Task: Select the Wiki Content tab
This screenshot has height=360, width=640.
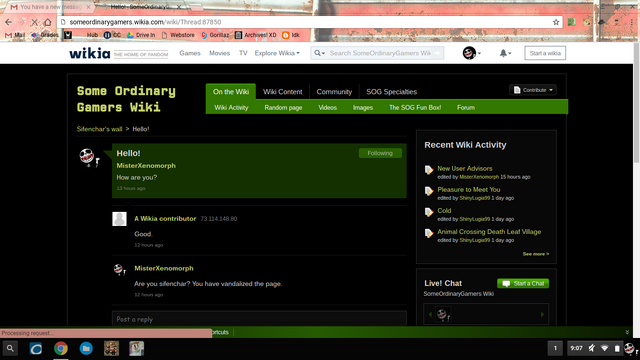Action: click(282, 91)
